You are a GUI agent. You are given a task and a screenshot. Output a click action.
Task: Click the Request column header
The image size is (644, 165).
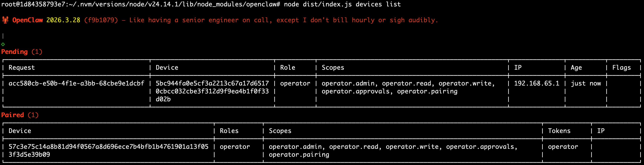[x=22, y=68]
